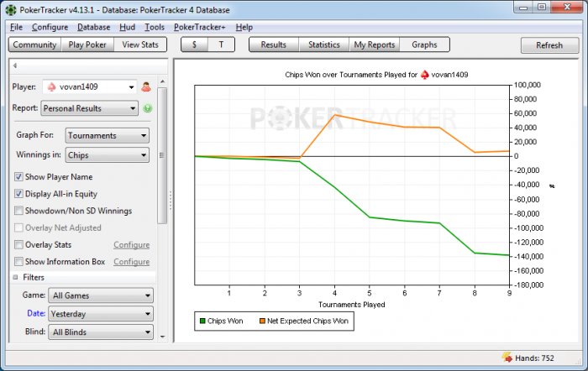
Task: Click the blue Date filter label
Action: pyautogui.click(x=36, y=313)
